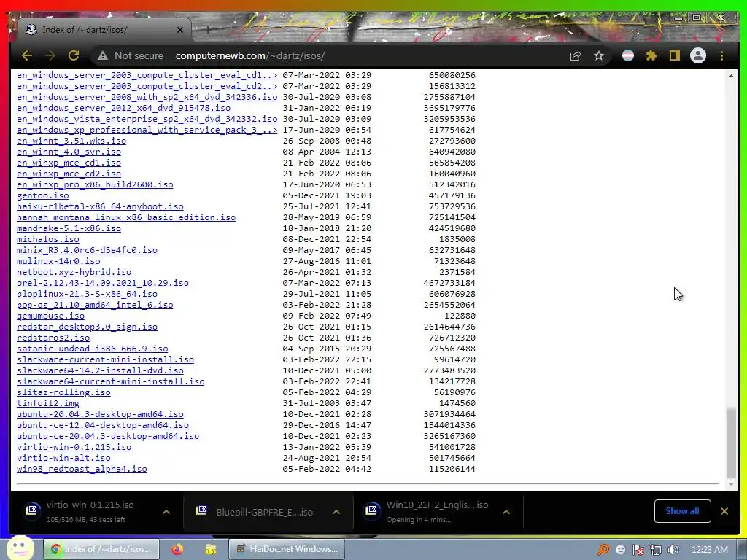Open en_windows_server_2003_compute_cluster_eval_cd1 link
Viewport: 747px width, 560px height.
(147, 75)
